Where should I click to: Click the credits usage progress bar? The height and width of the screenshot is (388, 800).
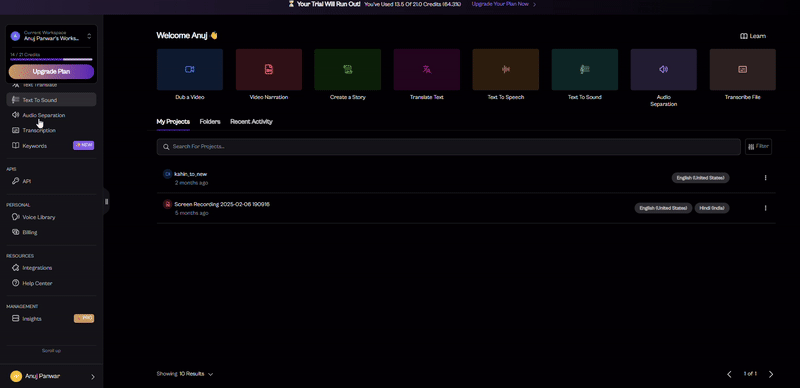[x=51, y=59]
